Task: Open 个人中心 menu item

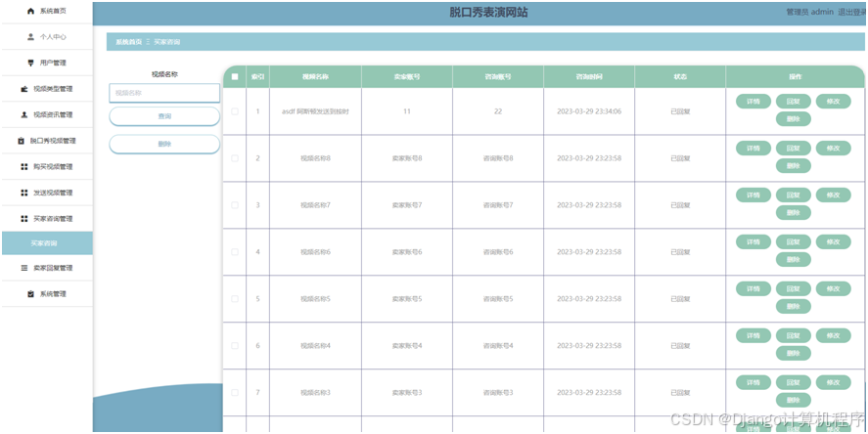Action: coord(47,37)
